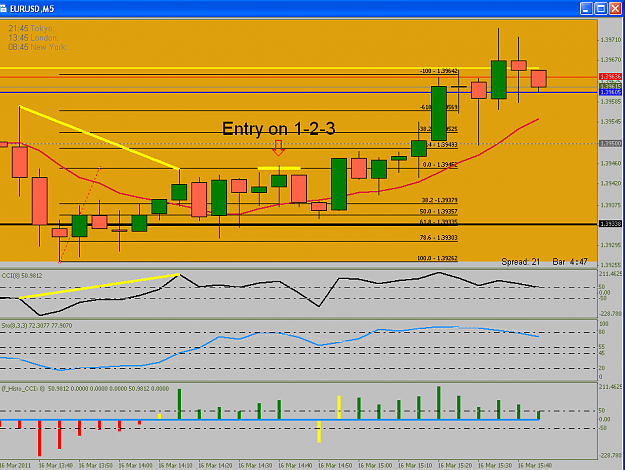Click the 'Spread: 21' readout
Viewport: 625px width, 470px height.
(521, 262)
